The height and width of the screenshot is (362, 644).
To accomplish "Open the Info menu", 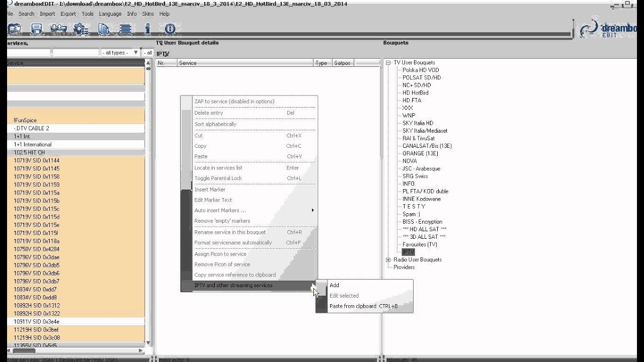I will coord(132,14).
